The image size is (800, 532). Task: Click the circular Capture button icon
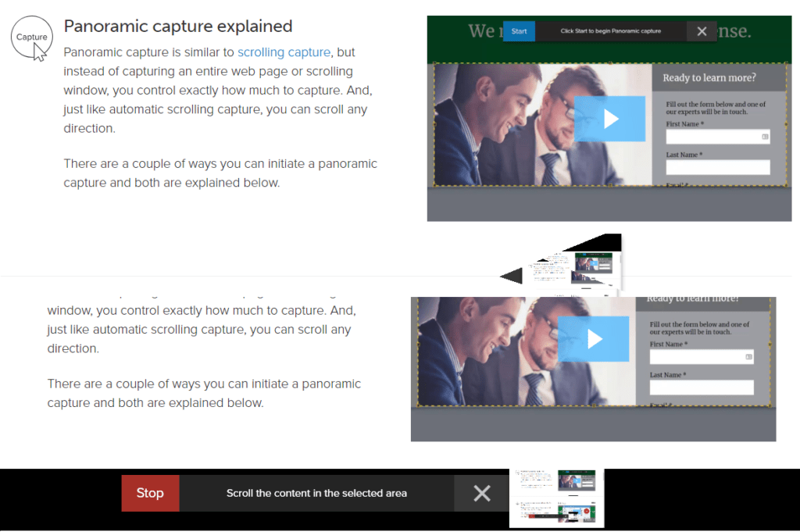click(x=32, y=37)
